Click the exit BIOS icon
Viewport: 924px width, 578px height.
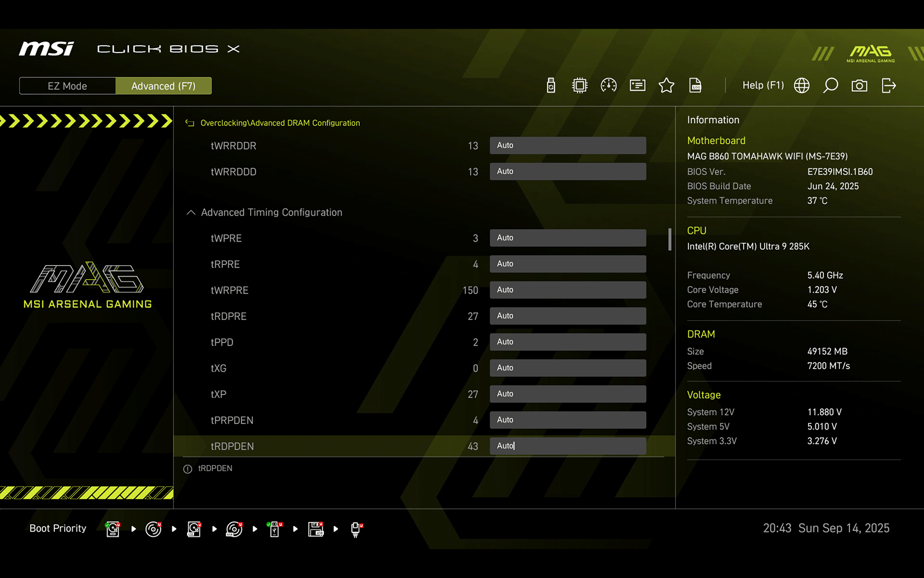click(889, 86)
